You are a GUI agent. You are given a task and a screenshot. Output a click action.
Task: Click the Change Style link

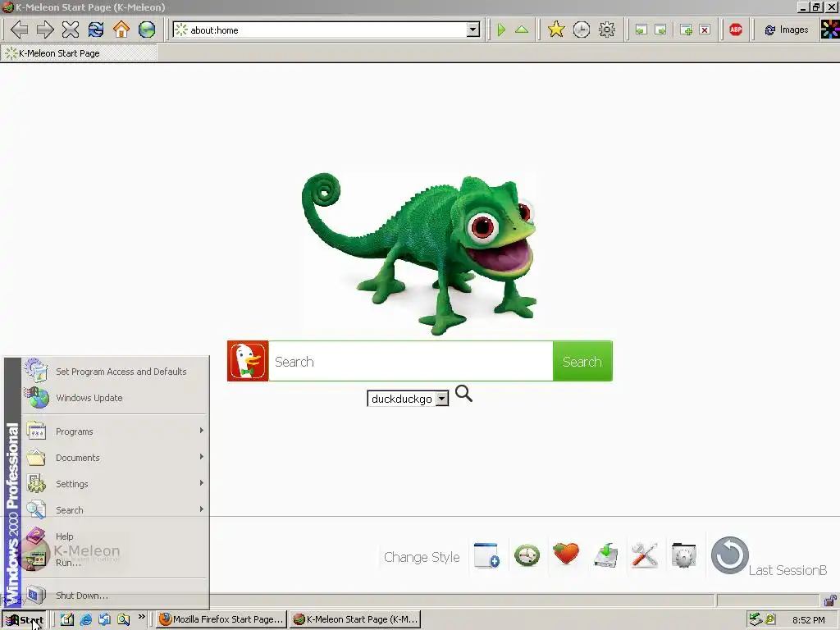(422, 557)
